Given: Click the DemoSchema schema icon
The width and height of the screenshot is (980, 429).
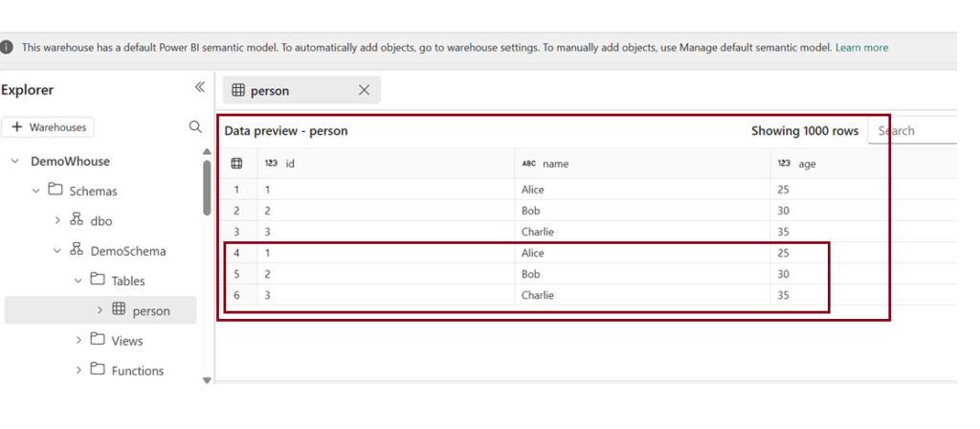Looking at the screenshot, I should click(x=77, y=251).
